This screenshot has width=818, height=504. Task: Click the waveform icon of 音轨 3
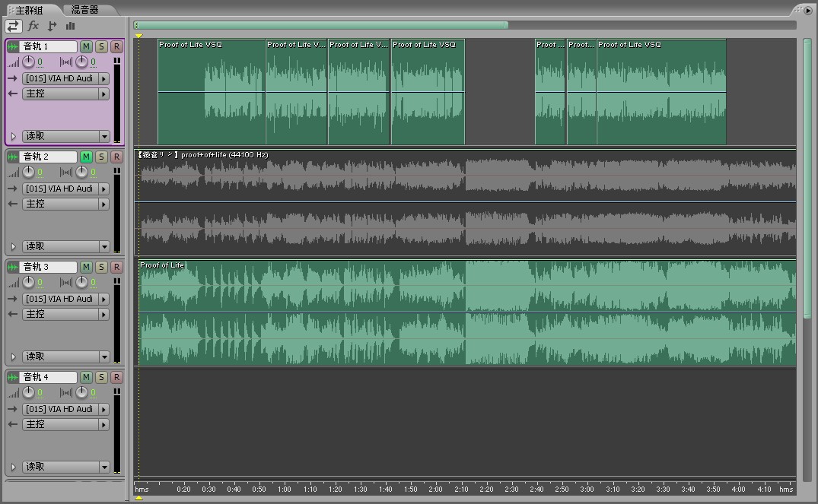coord(12,268)
